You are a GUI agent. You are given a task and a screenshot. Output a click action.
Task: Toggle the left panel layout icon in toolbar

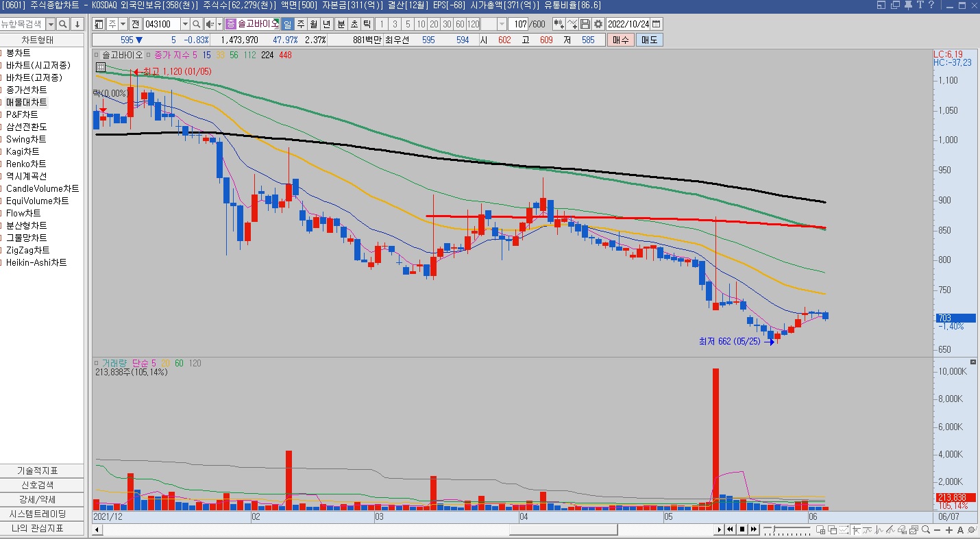(99, 24)
